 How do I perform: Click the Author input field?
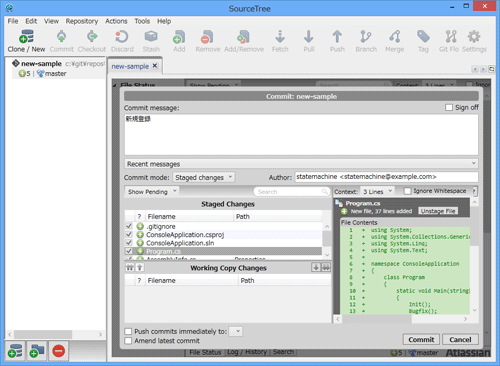386,177
